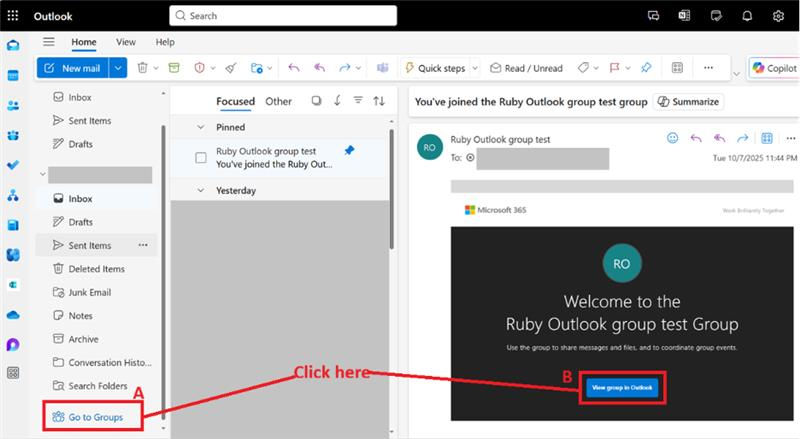Image resolution: width=800 pixels, height=439 pixels.
Task: Click the Sweep broom icon in ribbon
Action: coord(231,67)
